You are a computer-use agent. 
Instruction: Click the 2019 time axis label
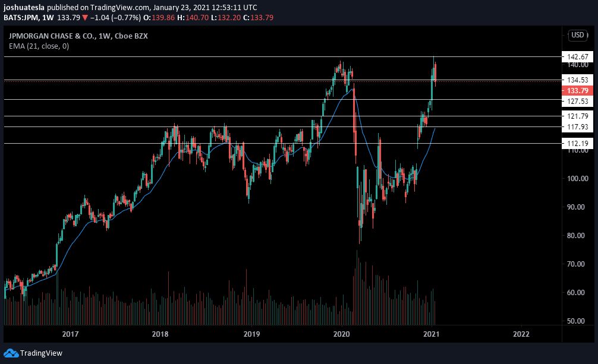click(x=251, y=334)
